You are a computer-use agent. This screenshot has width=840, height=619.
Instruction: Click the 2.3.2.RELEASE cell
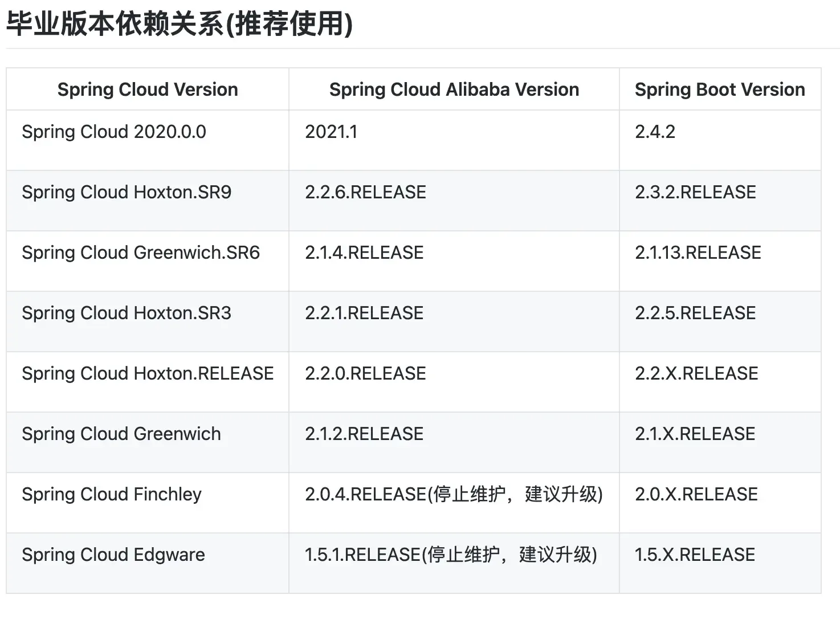[720, 201]
